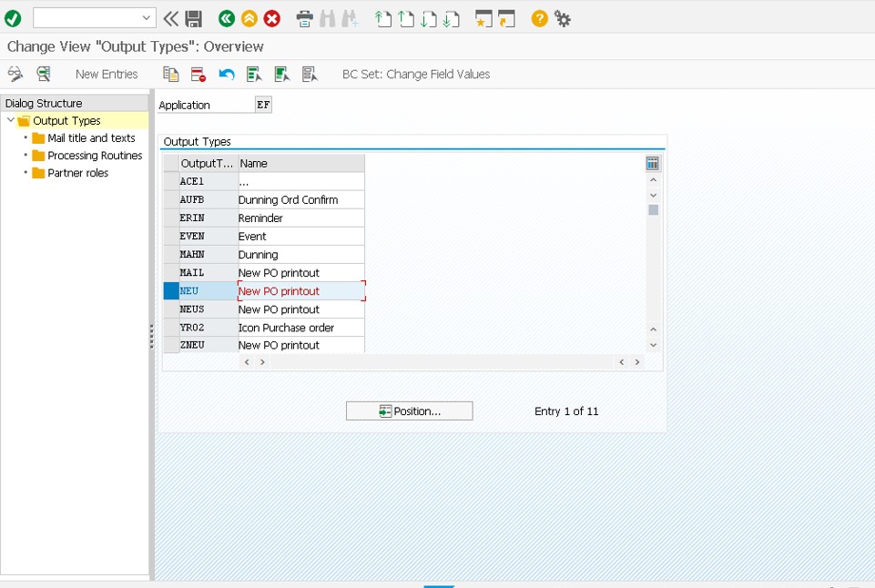
Task: Save with the floppy disk icon
Action: (194, 19)
